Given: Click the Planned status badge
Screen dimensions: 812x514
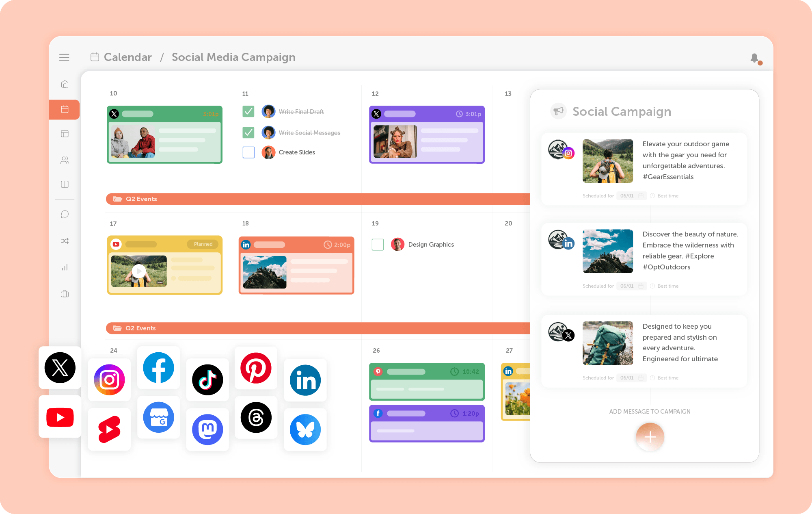Looking at the screenshot, I should pyautogui.click(x=203, y=244).
